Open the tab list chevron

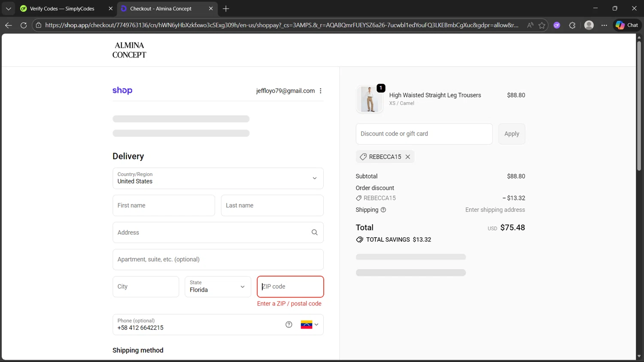tap(8, 9)
